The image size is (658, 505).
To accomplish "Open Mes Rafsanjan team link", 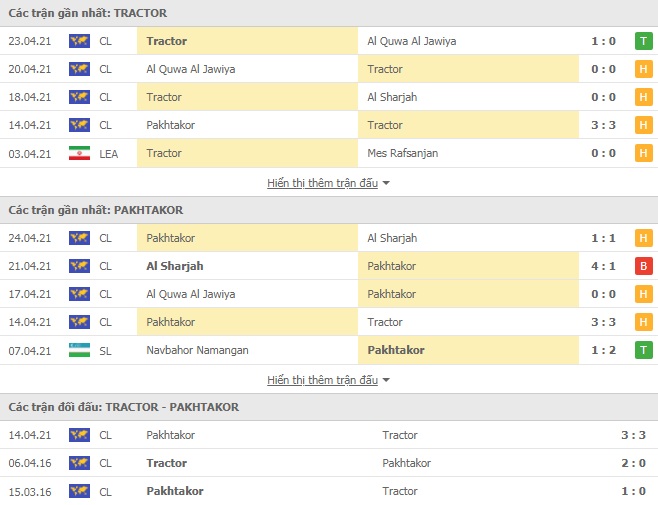I will (x=403, y=153).
